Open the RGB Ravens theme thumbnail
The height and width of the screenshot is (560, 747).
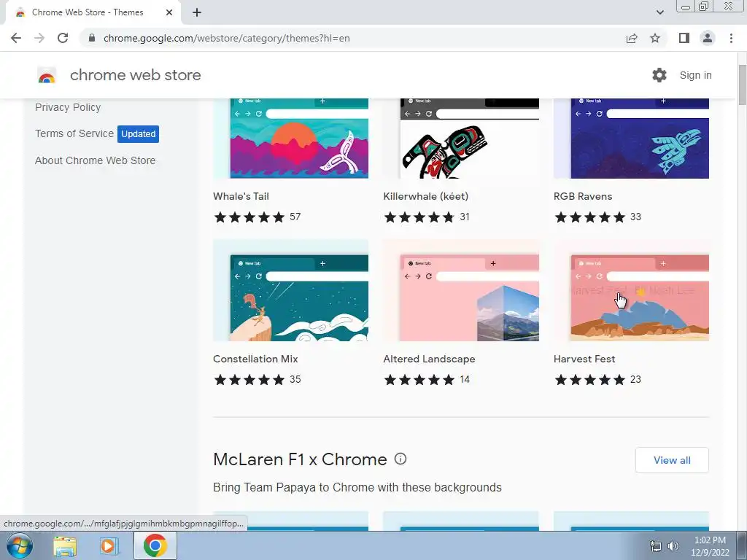click(x=631, y=138)
